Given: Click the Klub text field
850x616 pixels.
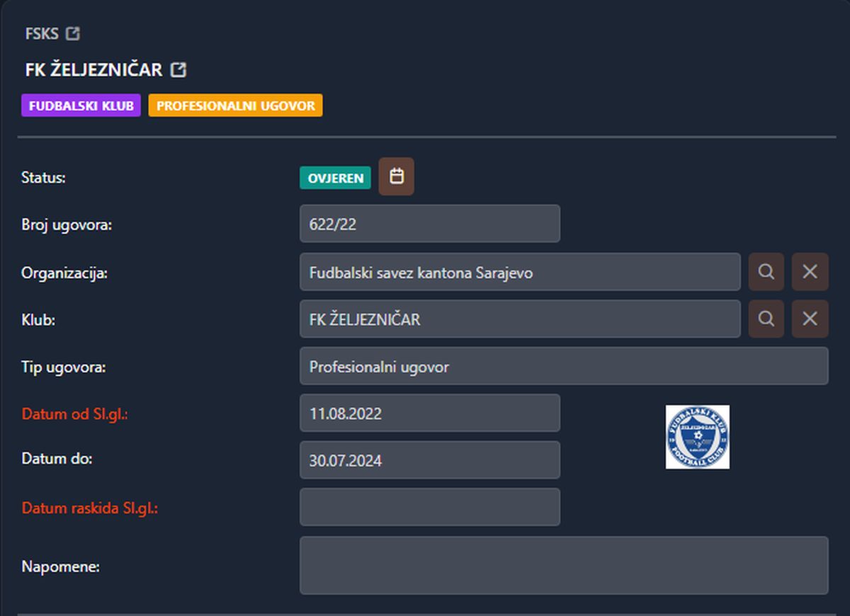Looking at the screenshot, I should (x=519, y=319).
